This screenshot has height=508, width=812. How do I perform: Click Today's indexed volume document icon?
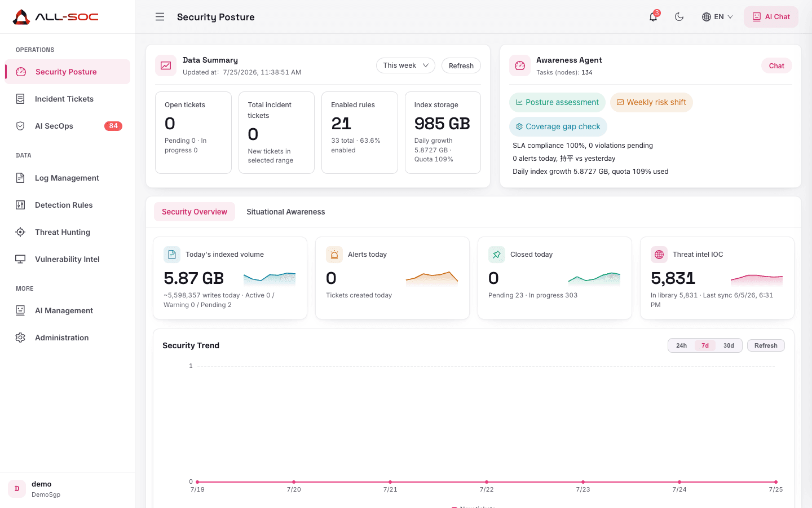[x=172, y=255]
